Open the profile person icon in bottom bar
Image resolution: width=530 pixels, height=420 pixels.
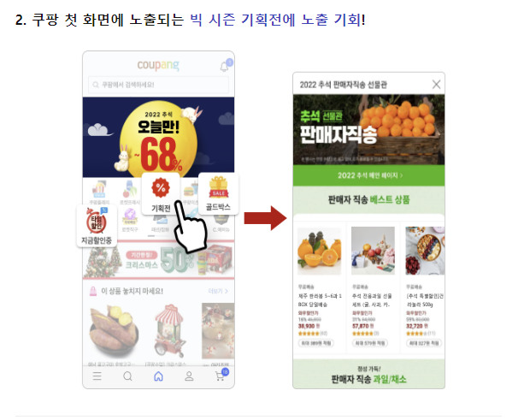189,376
